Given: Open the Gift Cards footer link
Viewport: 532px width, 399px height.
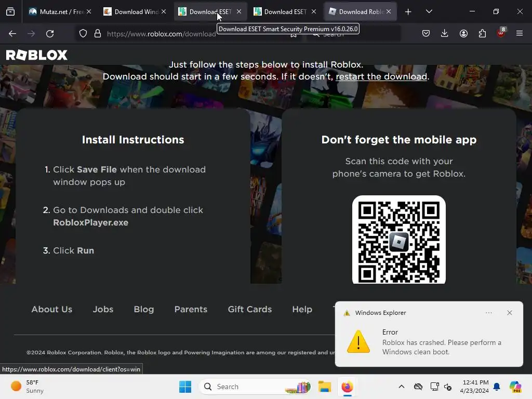Looking at the screenshot, I should pyautogui.click(x=250, y=310).
